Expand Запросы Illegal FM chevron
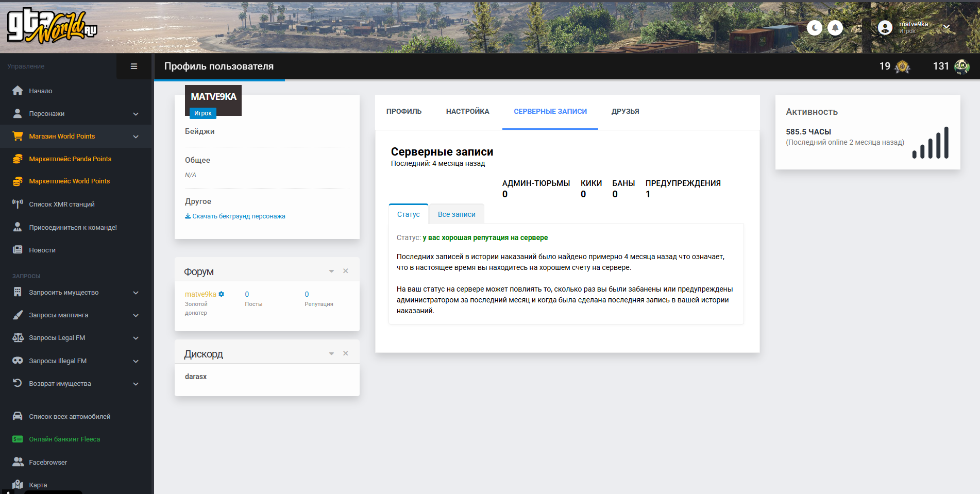This screenshot has width=980, height=494. [x=136, y=361]
